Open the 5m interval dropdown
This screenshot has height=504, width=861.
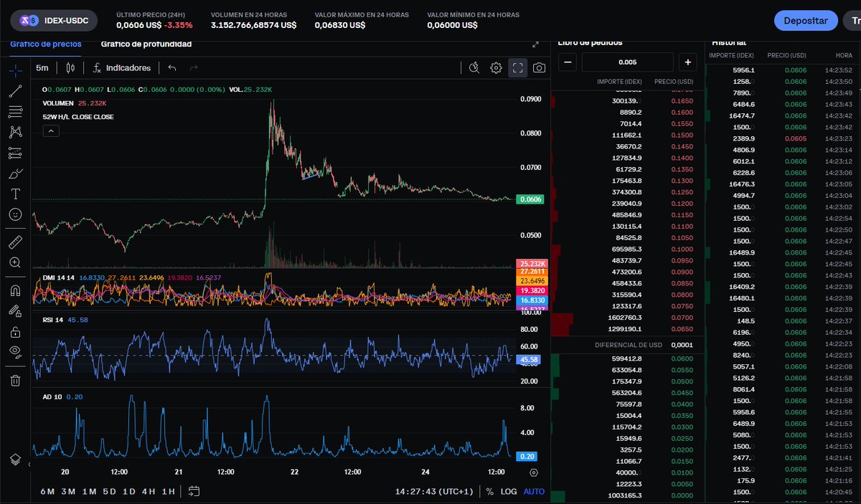[x=42, y=67]
